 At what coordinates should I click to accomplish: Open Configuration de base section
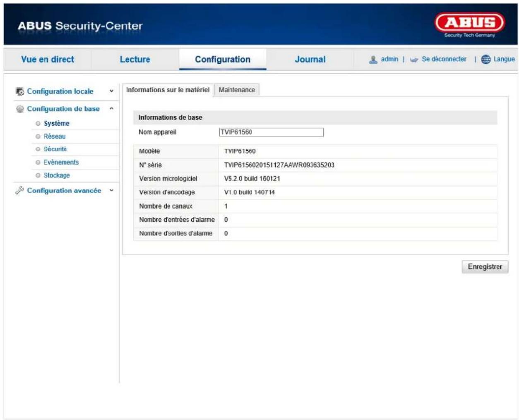(x=63, y=108)
